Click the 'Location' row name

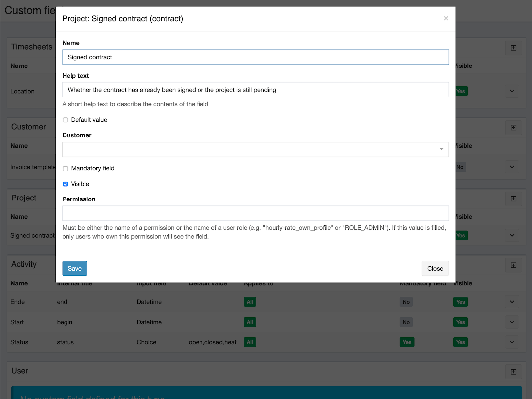coord(22,91)
